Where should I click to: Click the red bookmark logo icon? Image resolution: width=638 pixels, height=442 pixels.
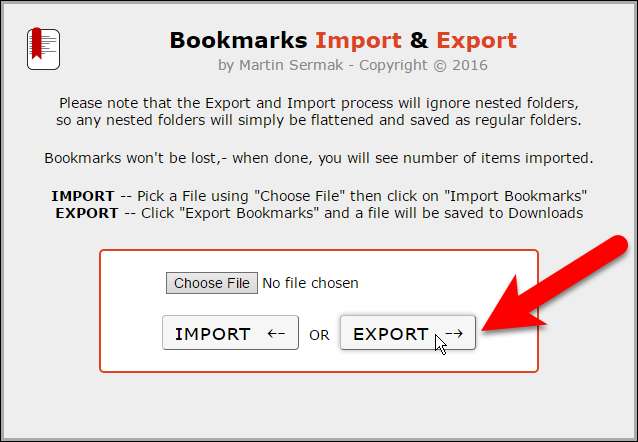(x=44, y=48)
